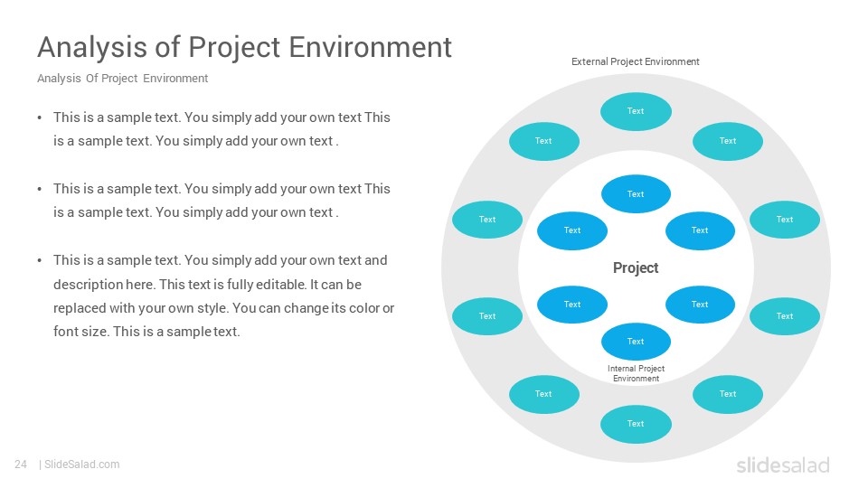
Task: Select the far-right lower teal oval
Action: [785, 316]
